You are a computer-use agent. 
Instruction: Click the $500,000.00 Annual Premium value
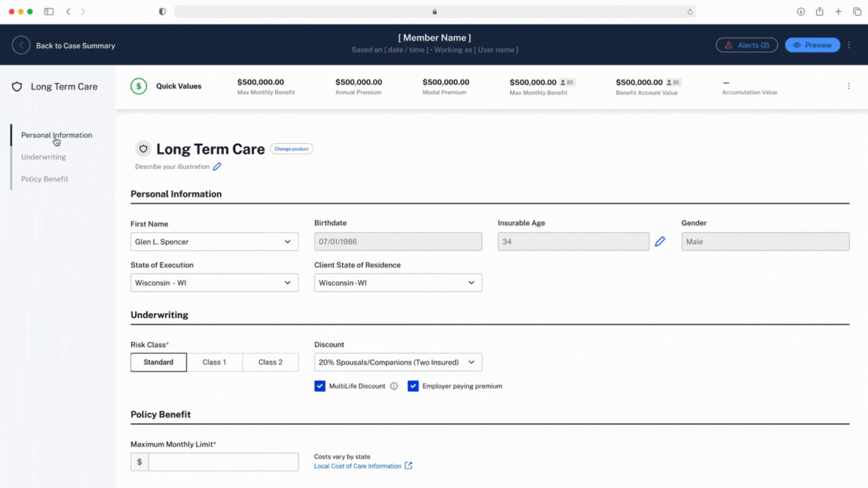[359, 82]
